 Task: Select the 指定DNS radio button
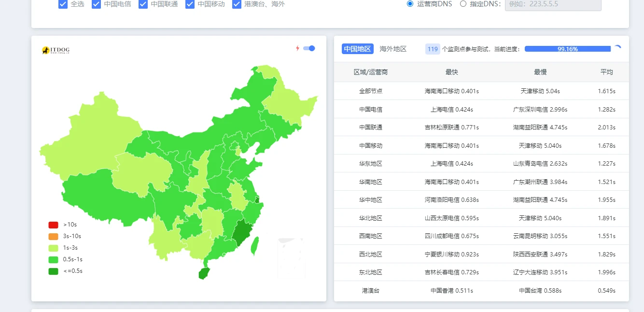click(x=463, y=4)
